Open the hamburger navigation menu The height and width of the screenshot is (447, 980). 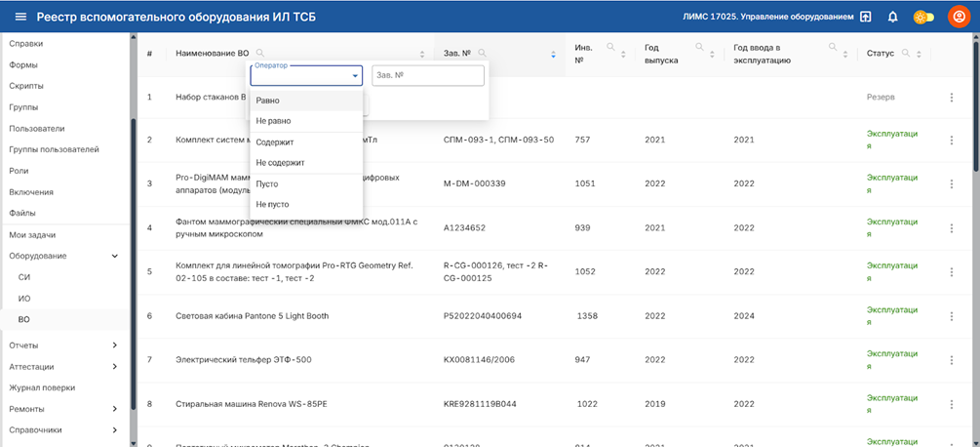coord(19,17)
